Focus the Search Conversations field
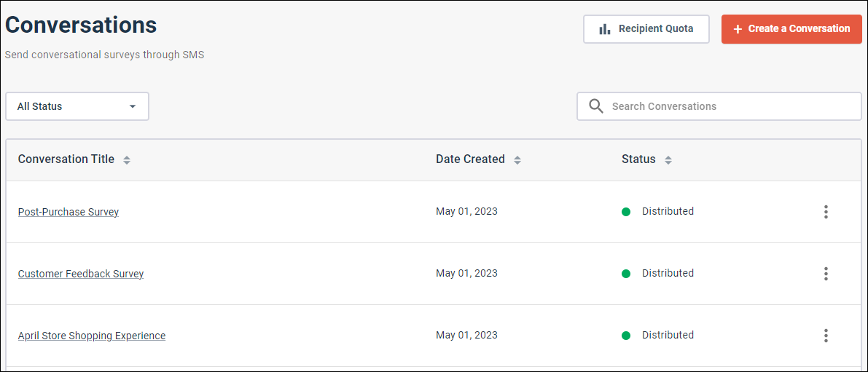This screenshot has height=372, width=868. click(719, 106)
